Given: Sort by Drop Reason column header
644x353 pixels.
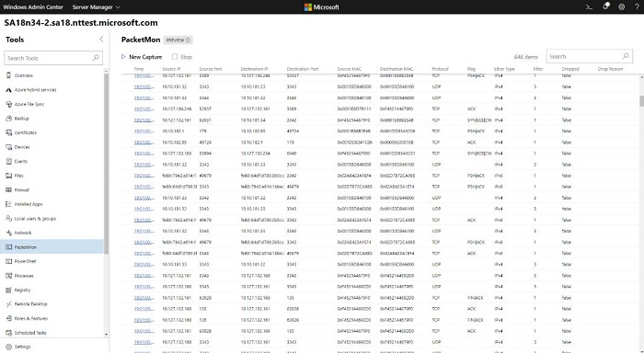Looking at the screenshot, I should [611, 69].
